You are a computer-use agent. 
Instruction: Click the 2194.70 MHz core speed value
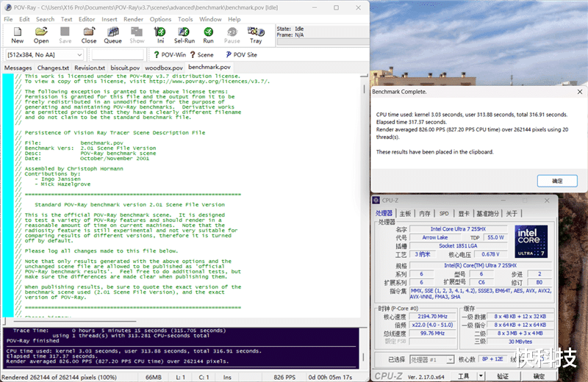[432, 317]
